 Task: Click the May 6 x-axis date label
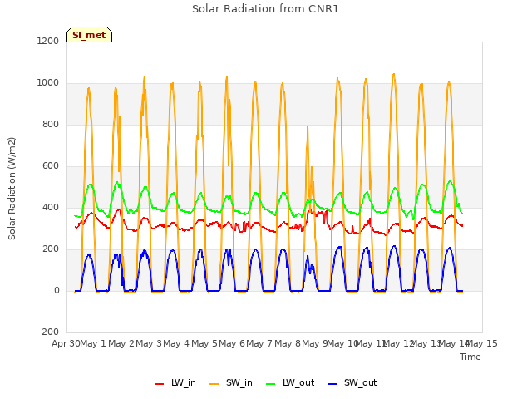[232, 343]
